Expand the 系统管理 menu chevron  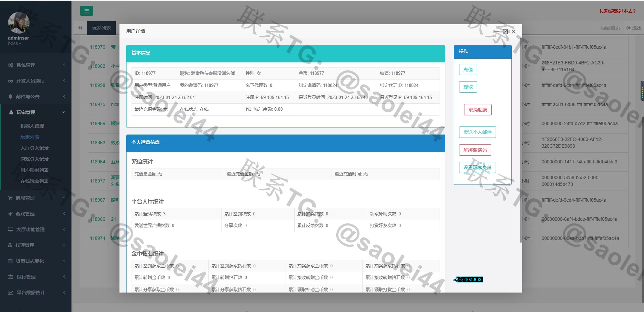click(64, 65)
